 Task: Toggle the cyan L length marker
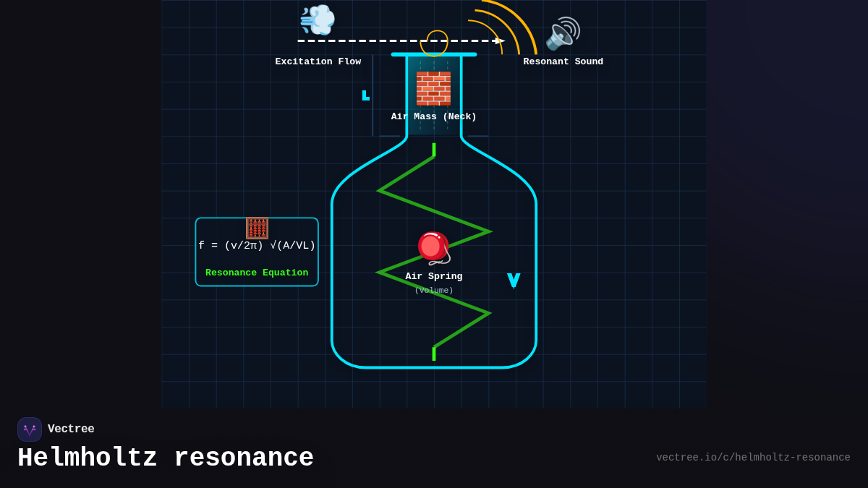pos(365,95)
